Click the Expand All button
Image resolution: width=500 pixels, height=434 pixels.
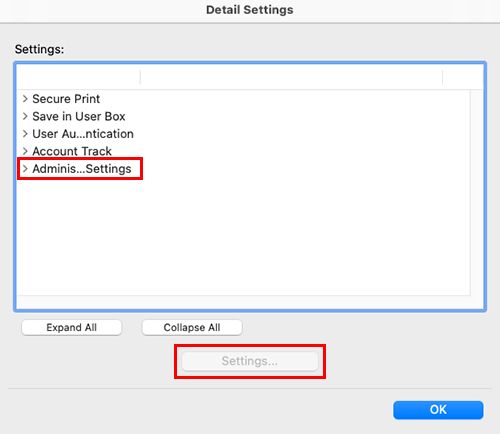72,327
